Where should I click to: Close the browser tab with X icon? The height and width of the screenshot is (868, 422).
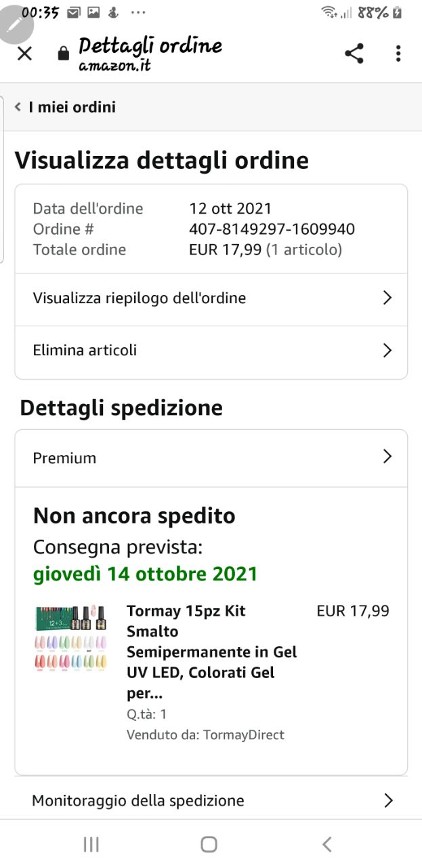click(x=24, y=54)
